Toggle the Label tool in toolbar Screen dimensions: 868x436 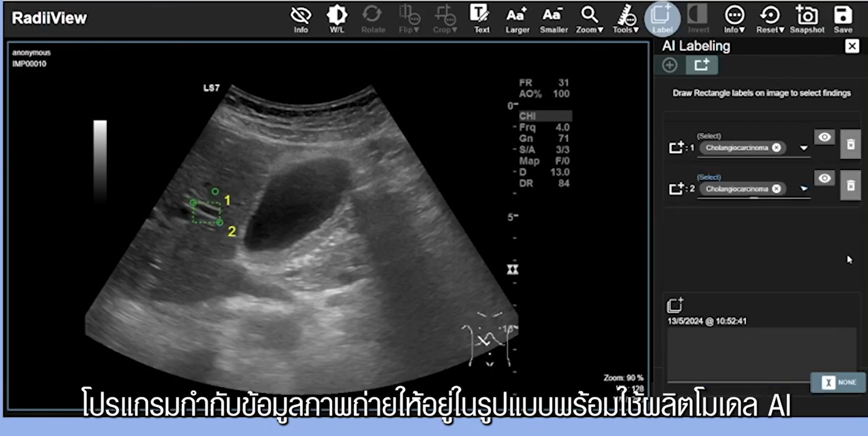[662, 19]
